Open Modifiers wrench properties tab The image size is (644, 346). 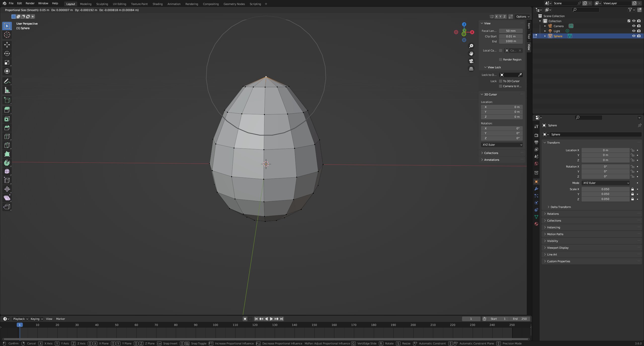[x=536, y=189]
